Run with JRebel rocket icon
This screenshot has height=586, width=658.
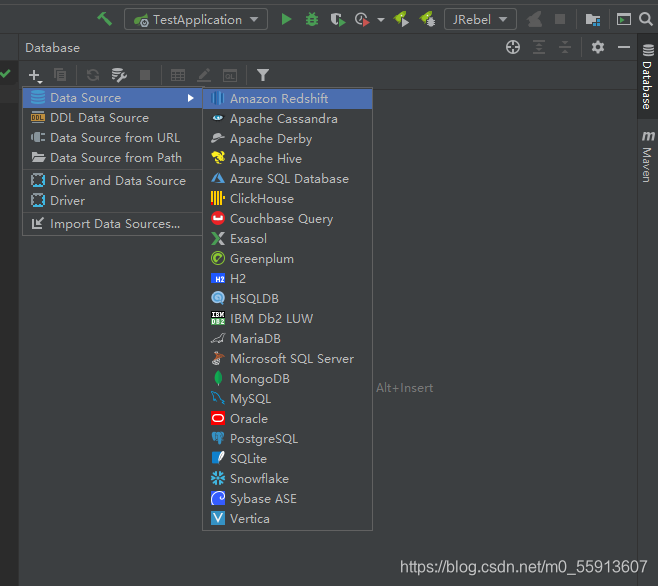coord(402,19)
